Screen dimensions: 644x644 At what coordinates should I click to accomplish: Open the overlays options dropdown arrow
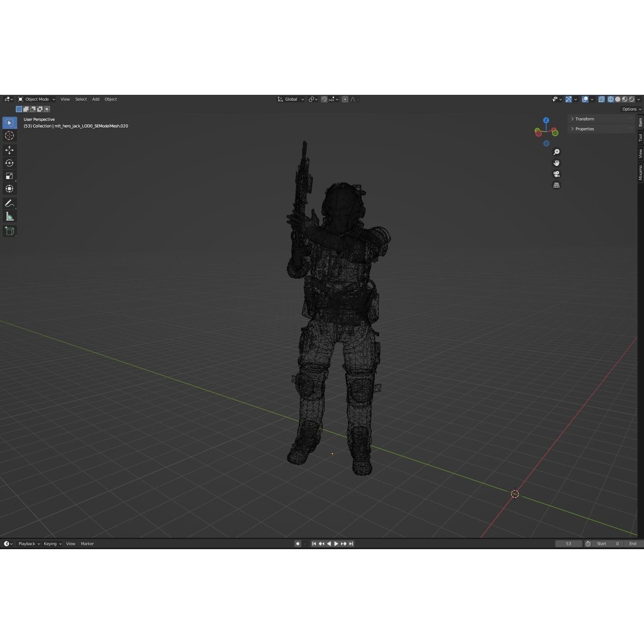592,100
